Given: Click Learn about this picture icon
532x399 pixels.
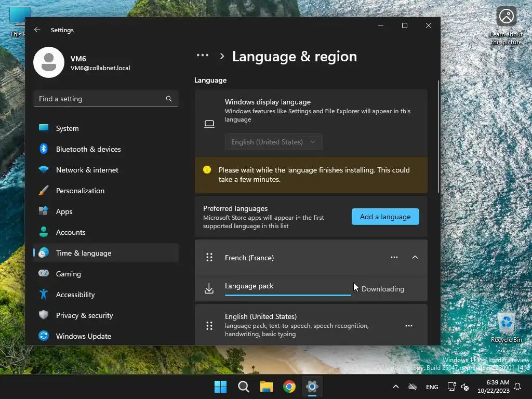Looking at the screenshot, I should click(x=506, y=26).
